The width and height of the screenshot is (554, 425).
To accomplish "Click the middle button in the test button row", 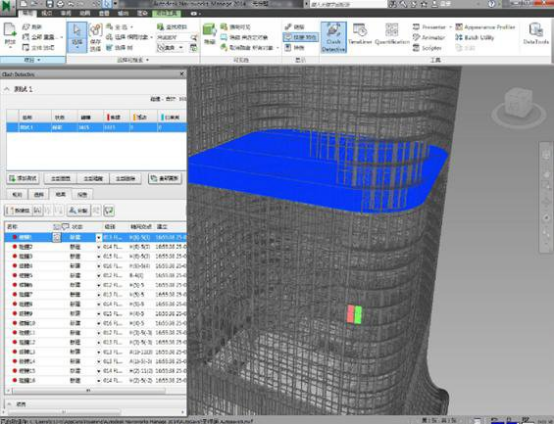I will click(x=93, y=178).
